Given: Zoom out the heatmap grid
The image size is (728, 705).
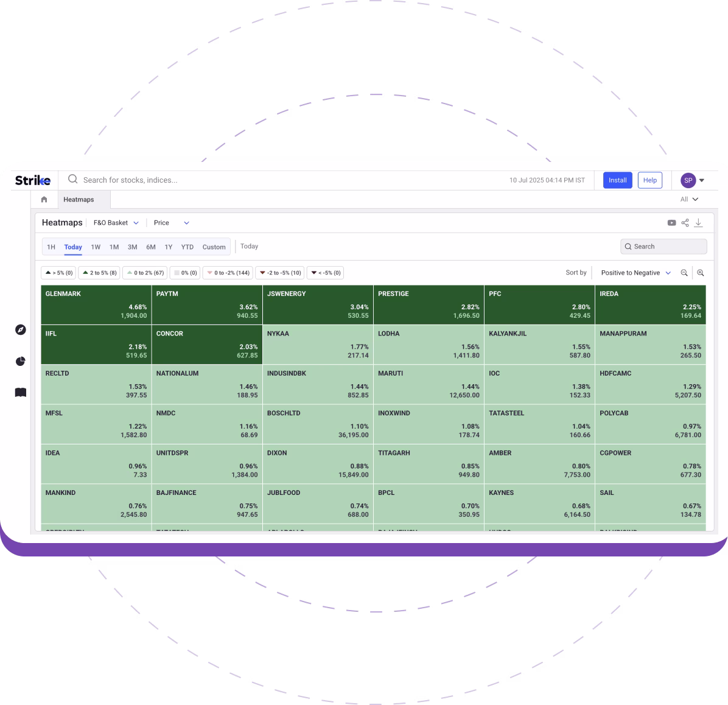Looking at the screenshot, I should [684, 273].
